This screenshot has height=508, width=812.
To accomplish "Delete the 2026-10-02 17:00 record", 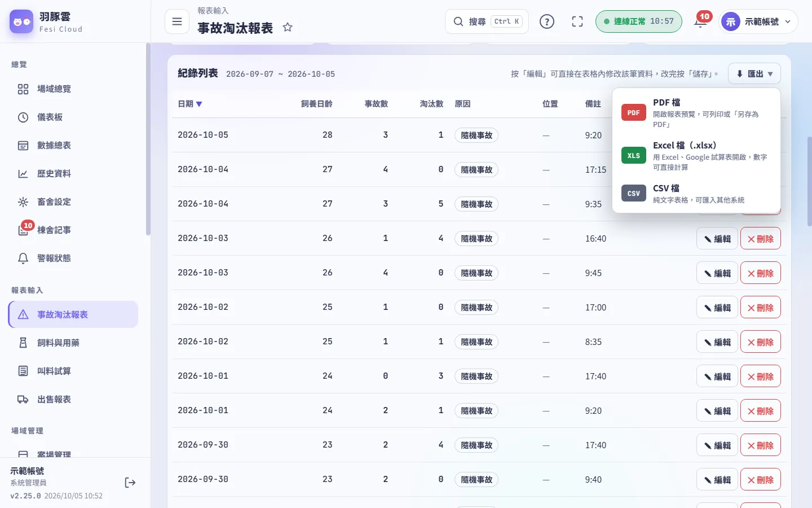I will pos(761,308).
